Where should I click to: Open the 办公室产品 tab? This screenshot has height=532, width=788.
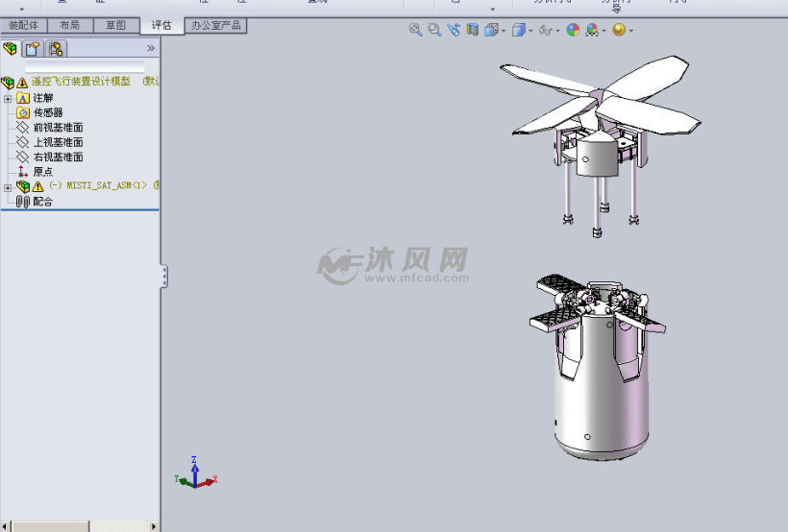click(x=215, y=25)
